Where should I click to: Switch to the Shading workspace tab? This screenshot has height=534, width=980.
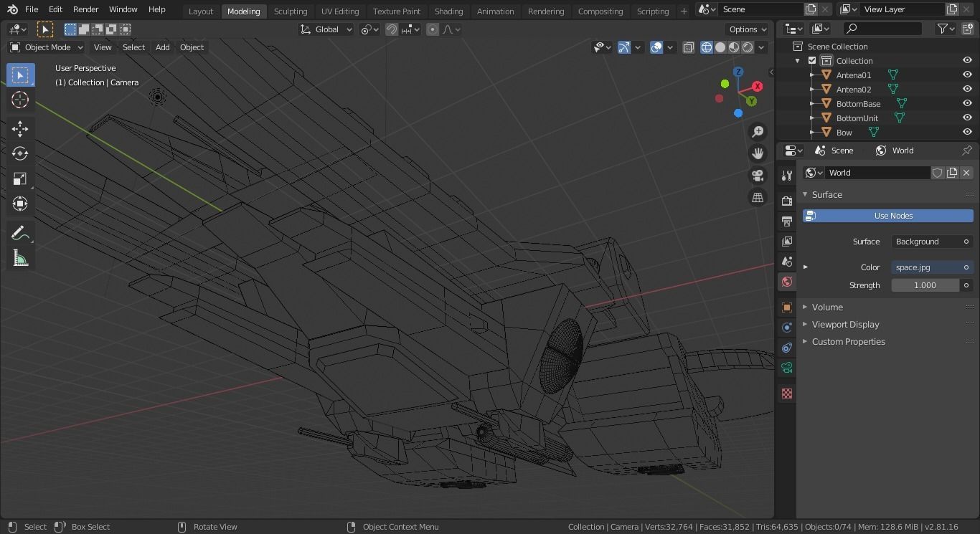[x=448, y=11]
